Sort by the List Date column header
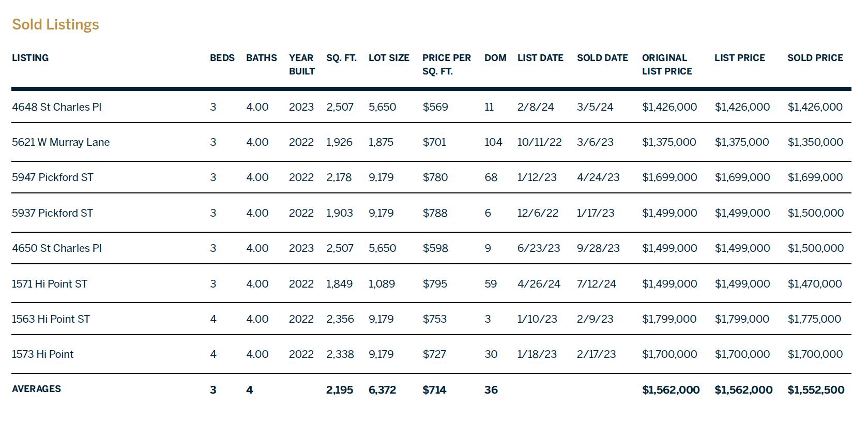Screen dimensions: 868x421 pyautogui.click(x=540, y=58)
